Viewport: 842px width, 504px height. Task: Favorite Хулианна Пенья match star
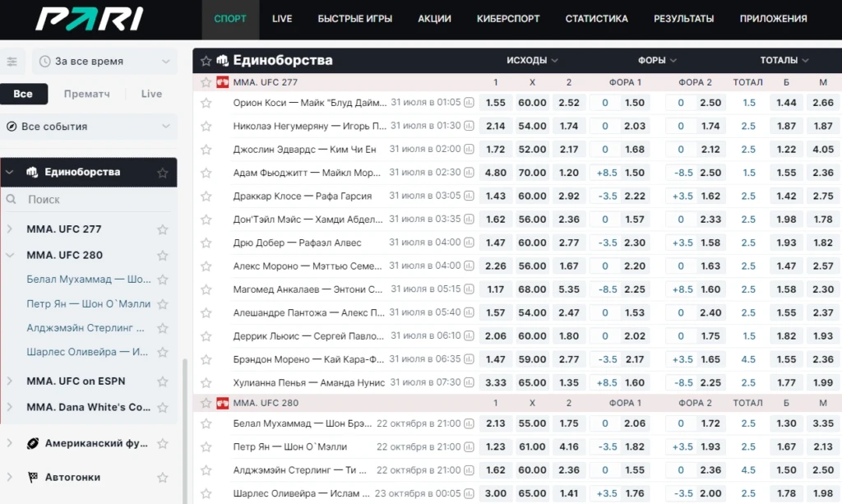click(206, 383)
